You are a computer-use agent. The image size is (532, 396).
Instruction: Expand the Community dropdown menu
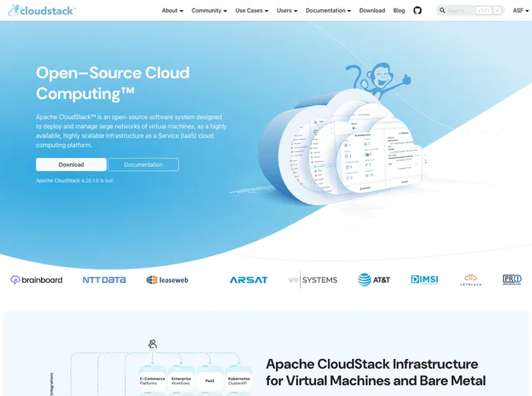[209, 11]
